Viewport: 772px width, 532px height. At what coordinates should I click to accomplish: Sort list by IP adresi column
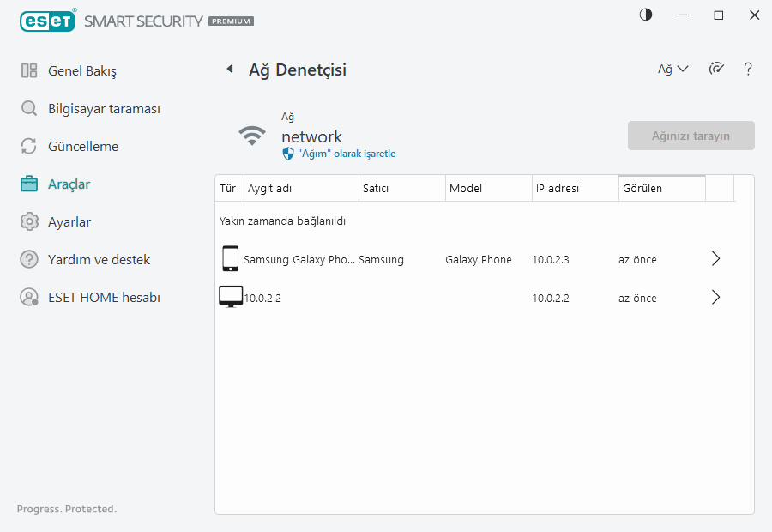pos(574,188)
